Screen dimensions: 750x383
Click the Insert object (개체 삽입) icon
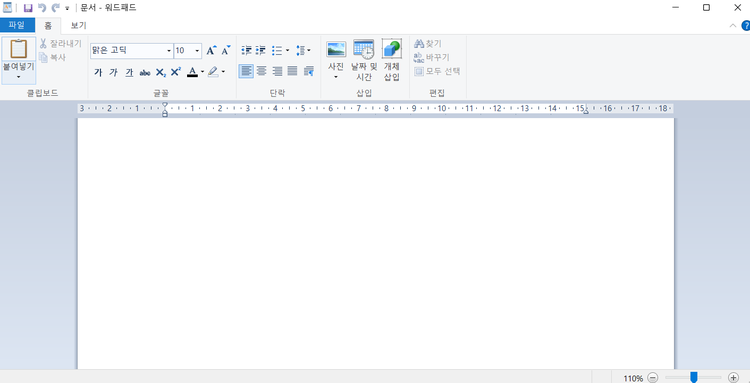click(x=392, y=49)
